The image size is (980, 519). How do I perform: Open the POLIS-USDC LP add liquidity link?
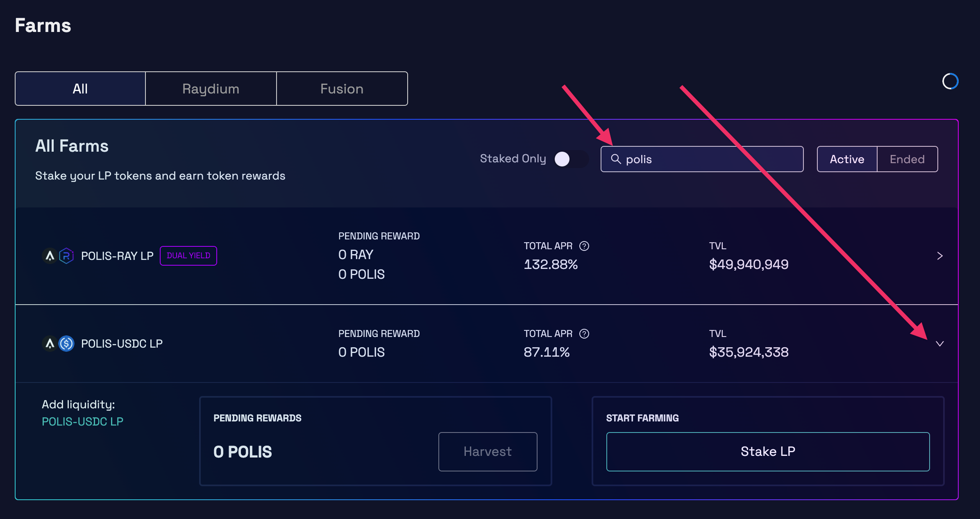82,421
